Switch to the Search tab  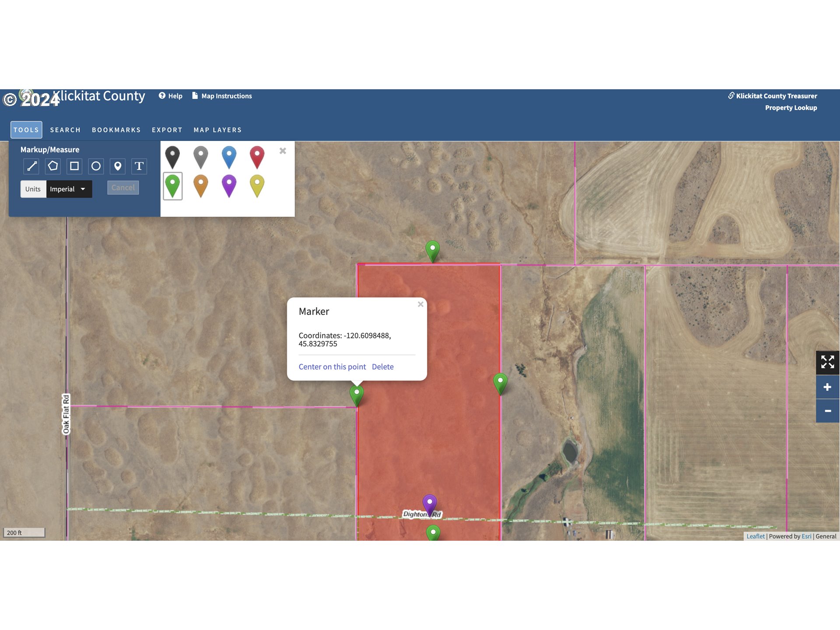tap(65, 130)
